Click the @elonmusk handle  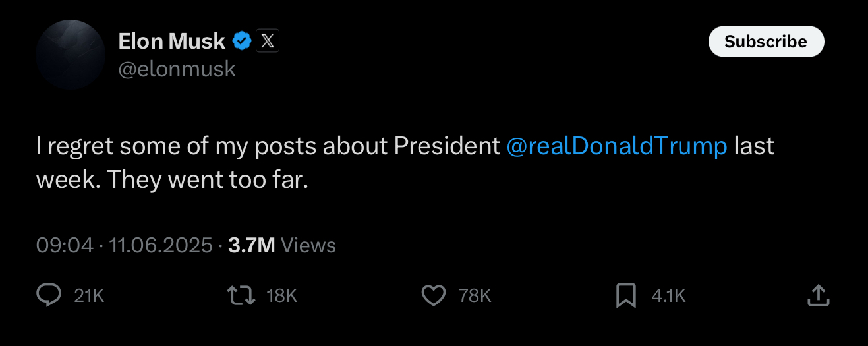click(x=177, y=69)
